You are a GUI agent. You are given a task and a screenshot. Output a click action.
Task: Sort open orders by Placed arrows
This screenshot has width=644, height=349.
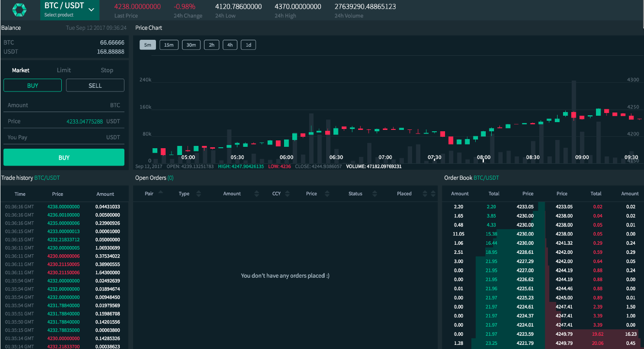(x=425, y=194)
